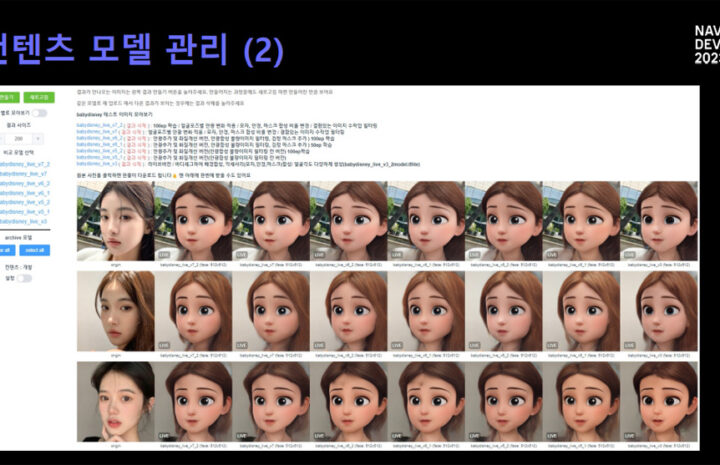Screen dimensions: 720x465
Task: Open babydisney_live_v6_2 link in the description list
Action: [99, 138]
